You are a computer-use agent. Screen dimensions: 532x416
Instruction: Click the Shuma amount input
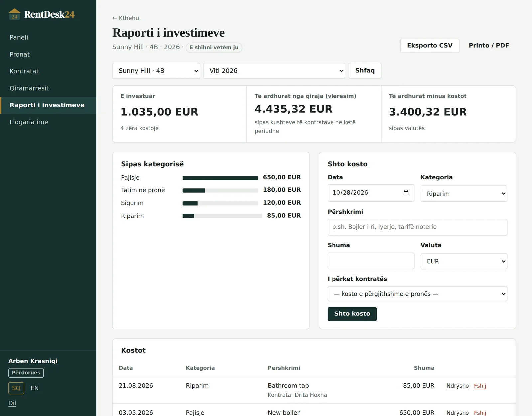tap(371, 261)
